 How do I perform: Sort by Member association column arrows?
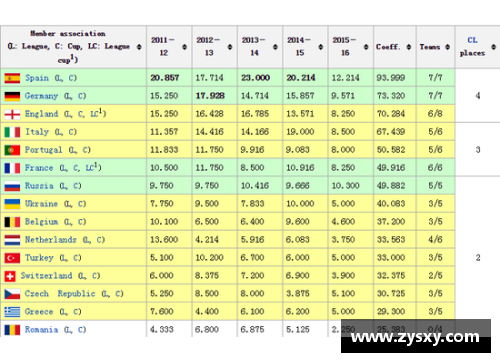tap(139, 47)
